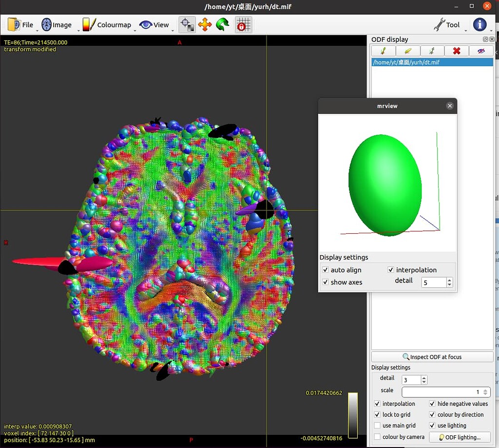499x448 pixels.
Task: Disable 'auto align' in mrview popup
Action: point(326,270)
